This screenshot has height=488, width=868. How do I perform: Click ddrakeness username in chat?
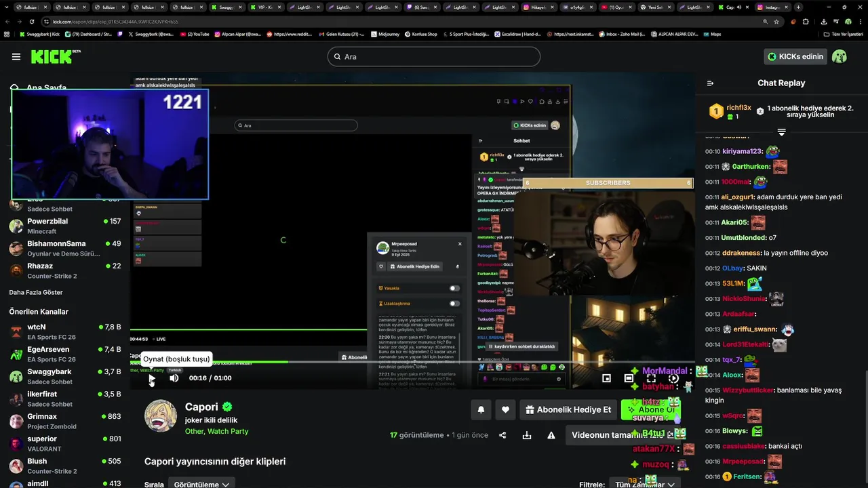(x=742, y=253)
